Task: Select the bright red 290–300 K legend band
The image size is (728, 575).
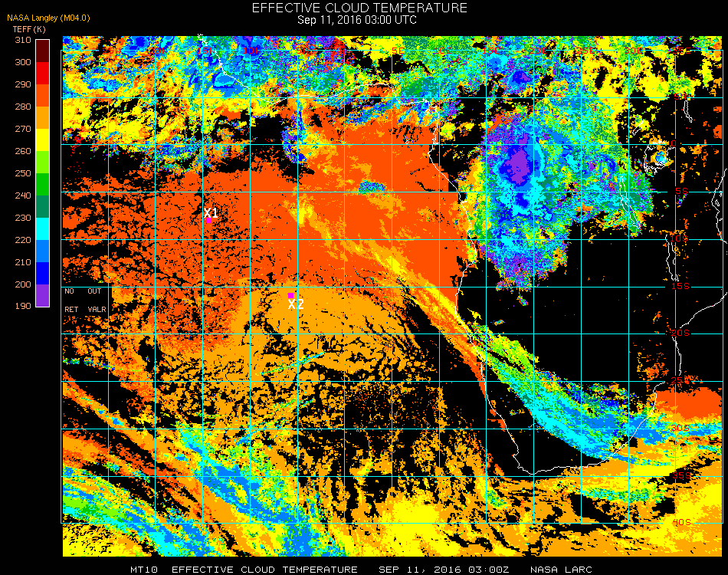Action: [x=42, y=74]
